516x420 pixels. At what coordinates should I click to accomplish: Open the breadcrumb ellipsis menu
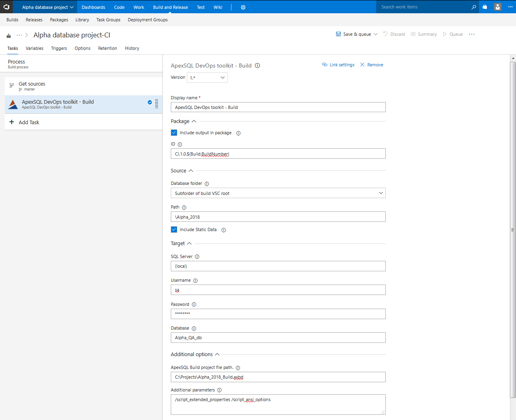[19, 35]
